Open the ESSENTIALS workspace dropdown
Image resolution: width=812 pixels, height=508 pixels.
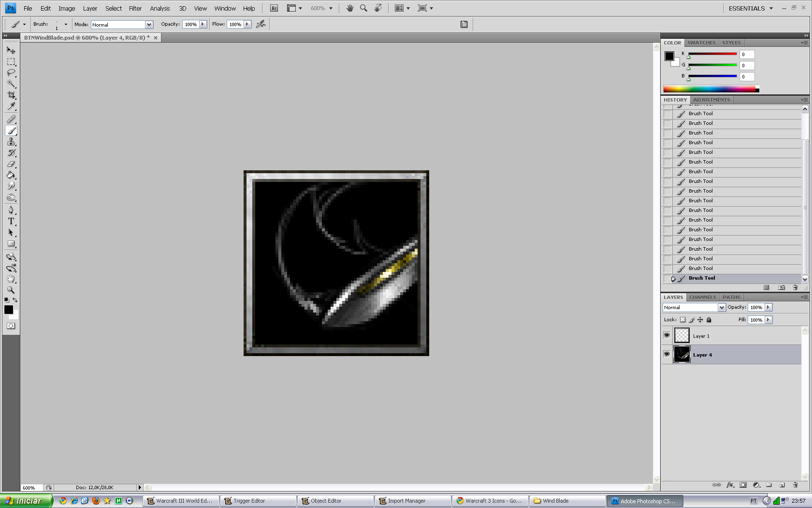coord(751,8)
